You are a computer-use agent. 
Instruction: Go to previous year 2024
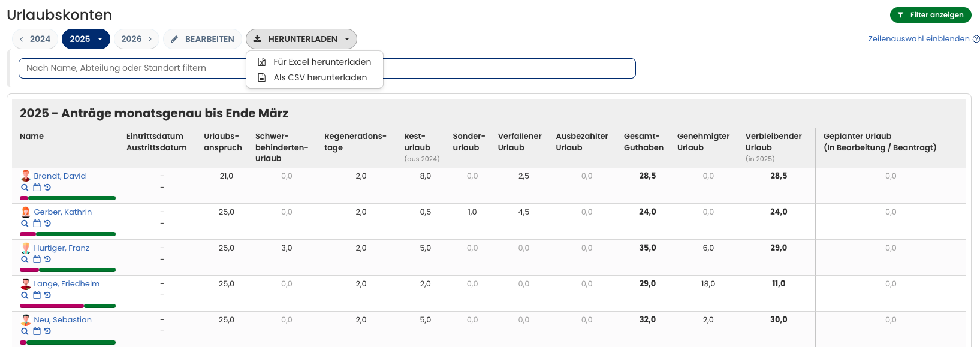[35, 39]
